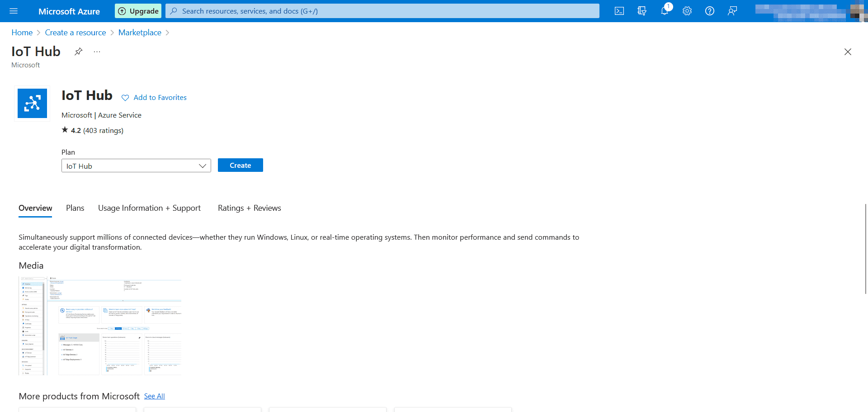Screen dimensions: 868x412
Task: Open the ellipsis options for IoT Hub
Action: click(x=97, y=52)
